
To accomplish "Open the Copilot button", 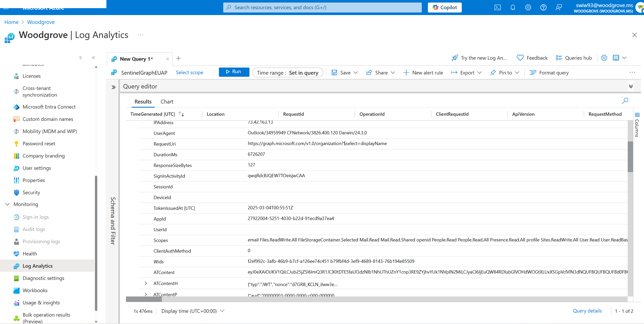I will click(x=444, y=7).
